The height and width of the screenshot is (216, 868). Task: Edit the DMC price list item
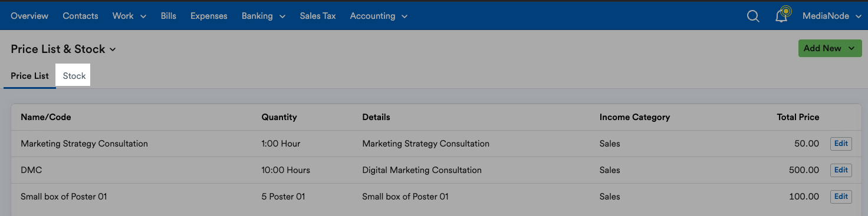841,170
